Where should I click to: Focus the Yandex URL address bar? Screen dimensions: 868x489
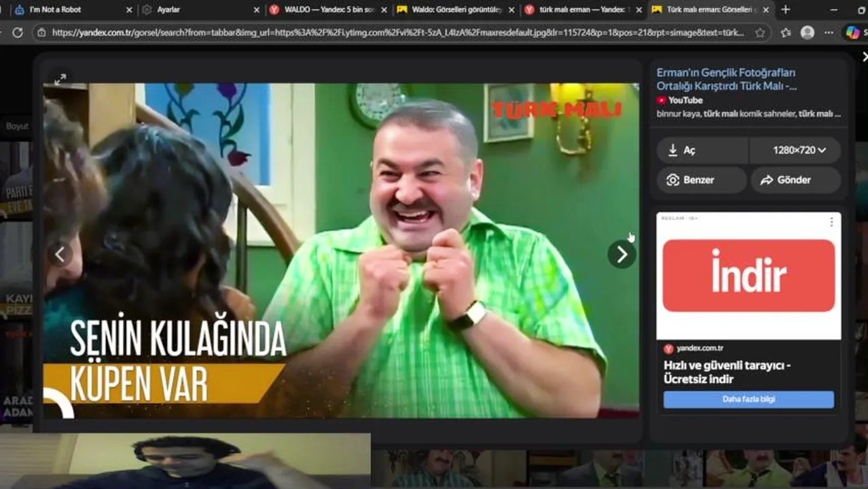pyautogui.click(x=397, y=33)
